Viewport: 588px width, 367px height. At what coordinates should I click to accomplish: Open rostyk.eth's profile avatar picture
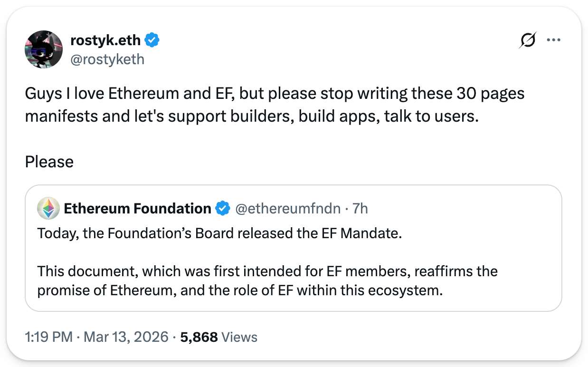click(44, 49)
